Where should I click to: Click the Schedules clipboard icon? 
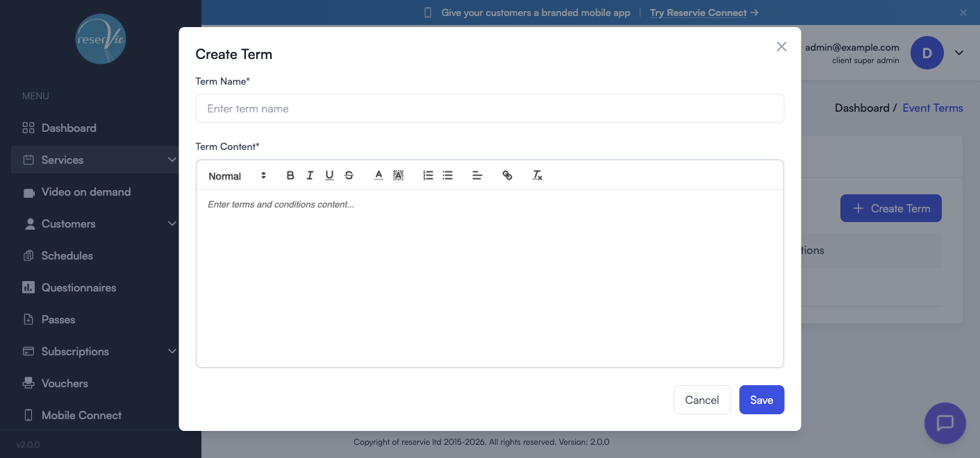28,255
